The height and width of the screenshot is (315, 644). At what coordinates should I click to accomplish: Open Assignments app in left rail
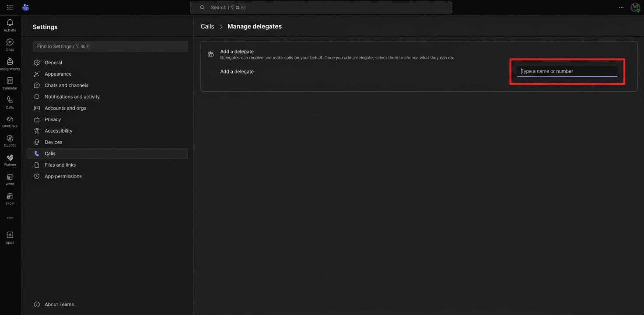[x=10, y=64]
